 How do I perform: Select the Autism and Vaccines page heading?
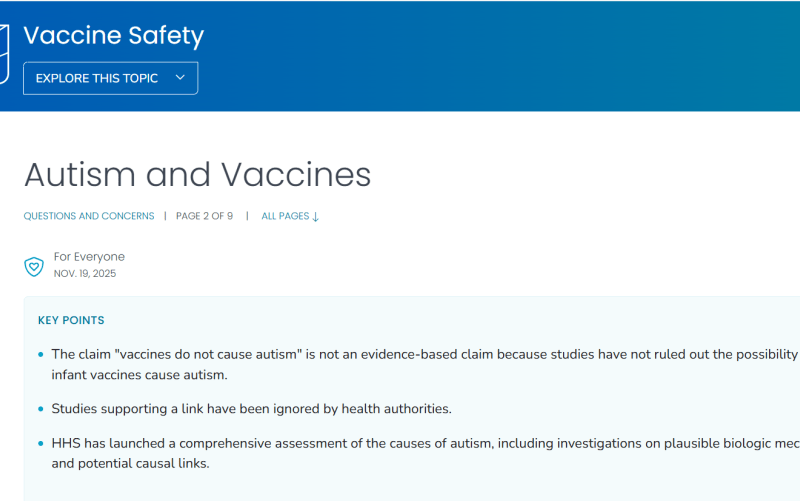pyautogui.click(x=197, y=174)
